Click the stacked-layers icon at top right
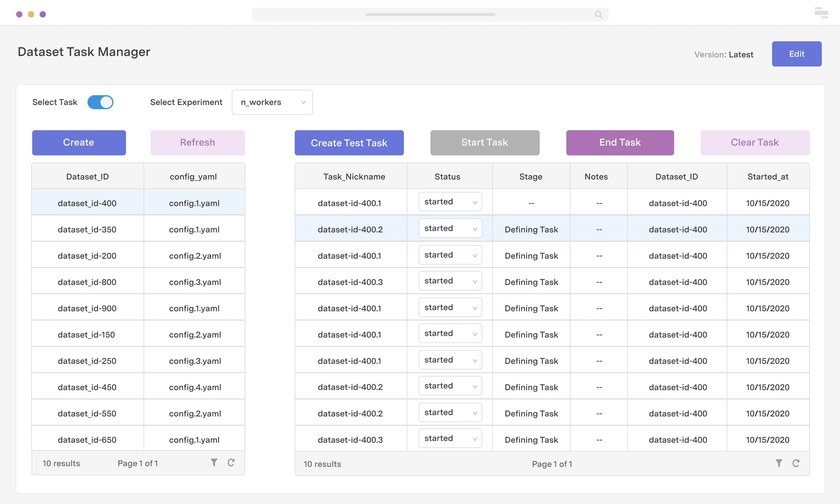 coord(821,13)
